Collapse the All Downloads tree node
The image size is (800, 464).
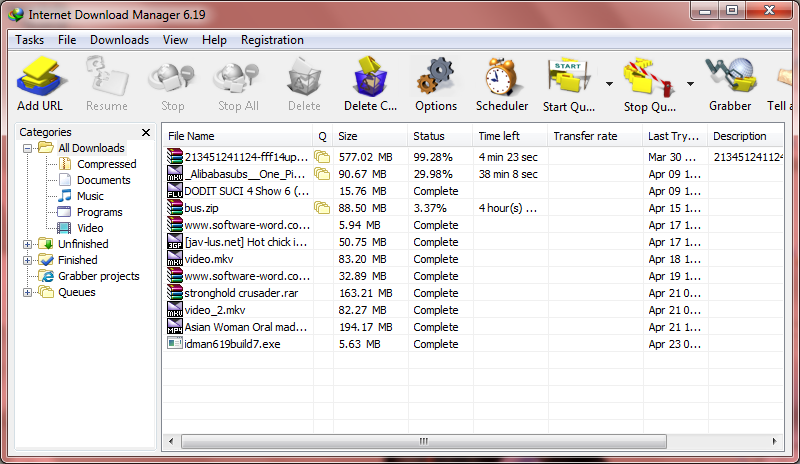[28, 148]
